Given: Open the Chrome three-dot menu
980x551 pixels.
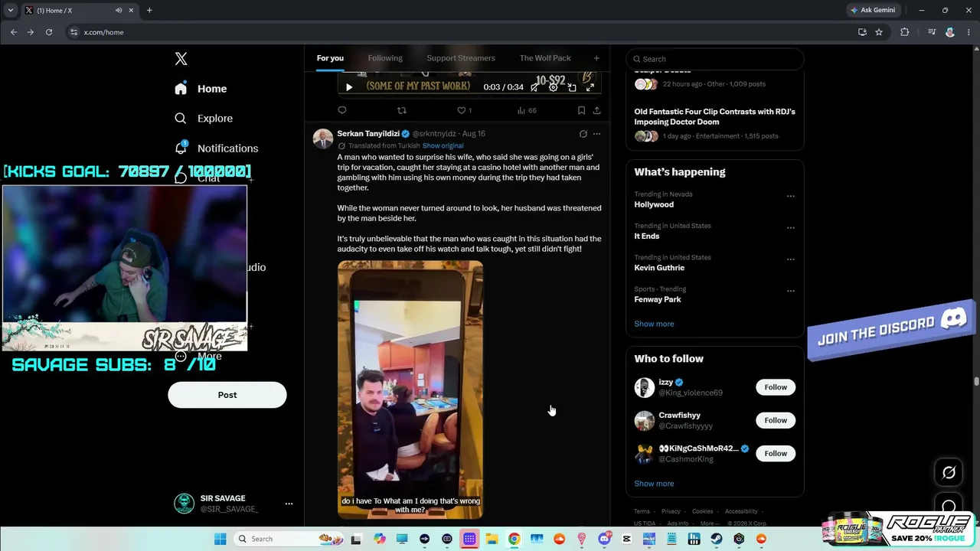Looking at the screenshot, I should (967, 32).
